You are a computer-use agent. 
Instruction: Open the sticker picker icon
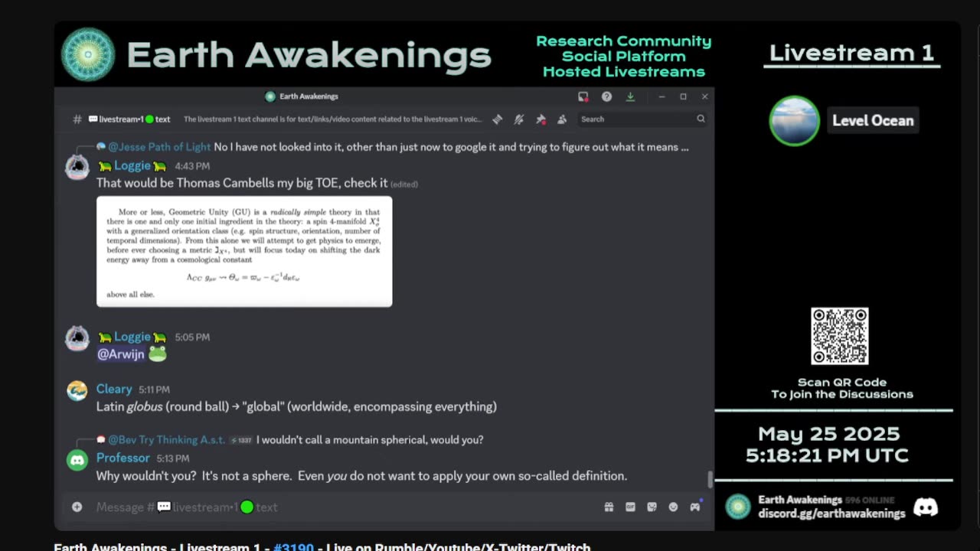click(x=652, y=507)
